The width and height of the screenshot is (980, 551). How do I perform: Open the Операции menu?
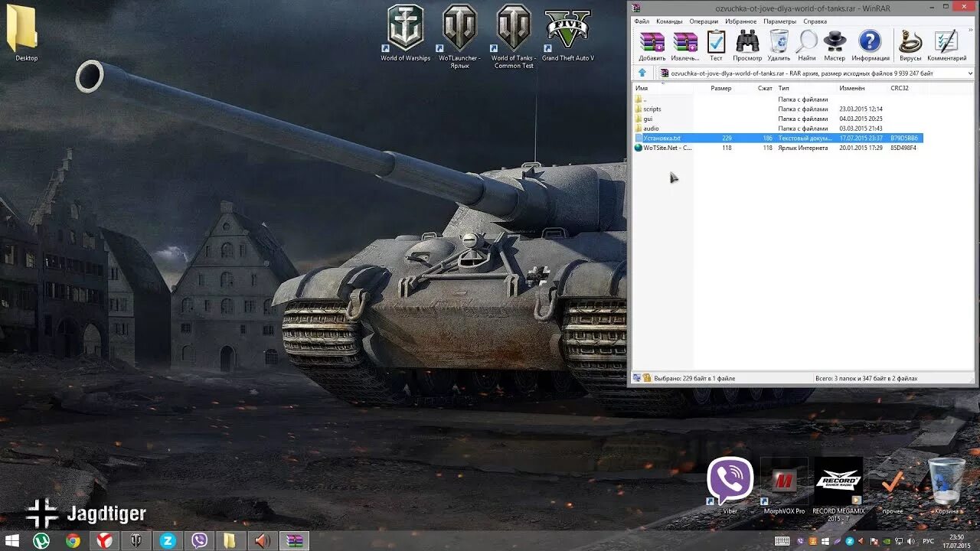(x=704, y=21)
